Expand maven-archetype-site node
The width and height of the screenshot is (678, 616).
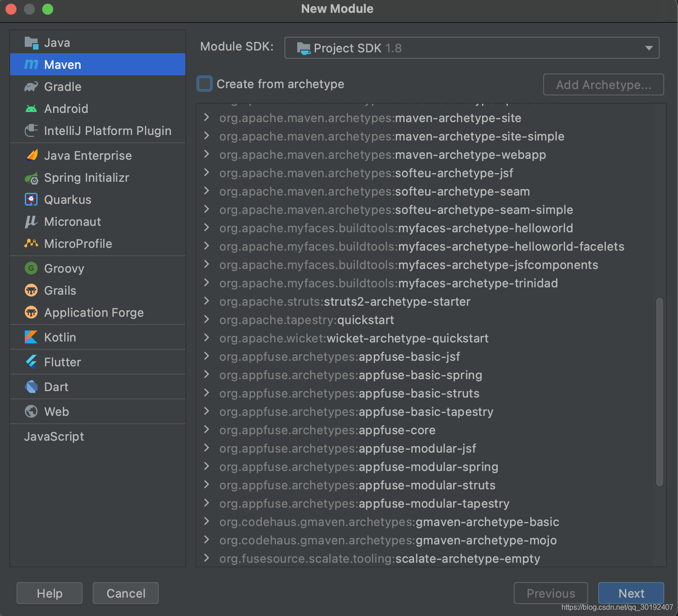[206, 118]
